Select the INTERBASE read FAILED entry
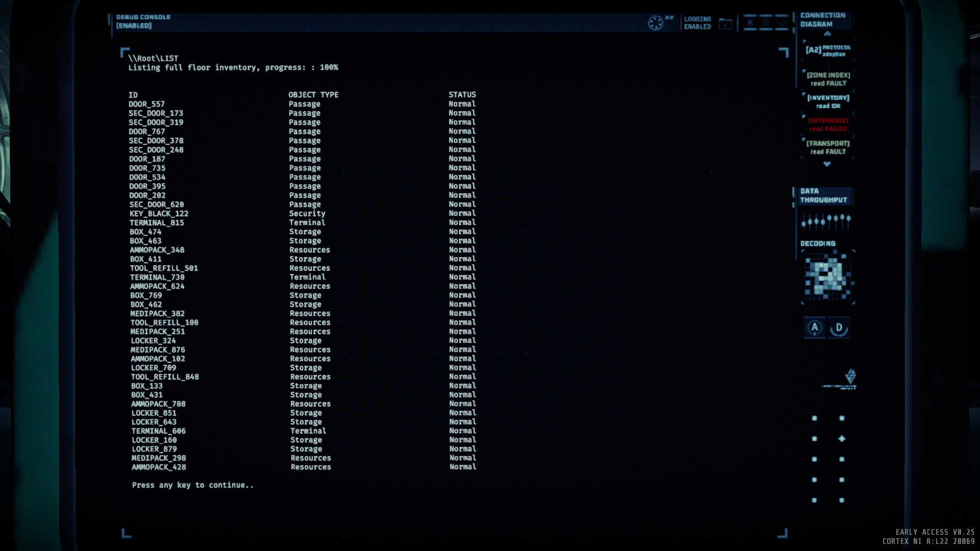This screenshot has height=551, width=980. click(x=828, y=124)
